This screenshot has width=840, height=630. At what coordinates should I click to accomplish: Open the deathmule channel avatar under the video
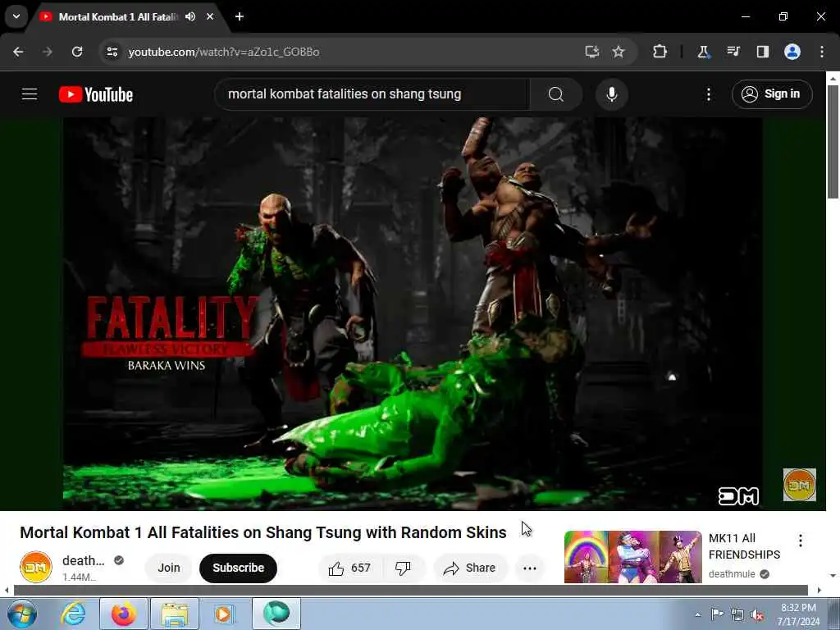[x=36, y=567]
